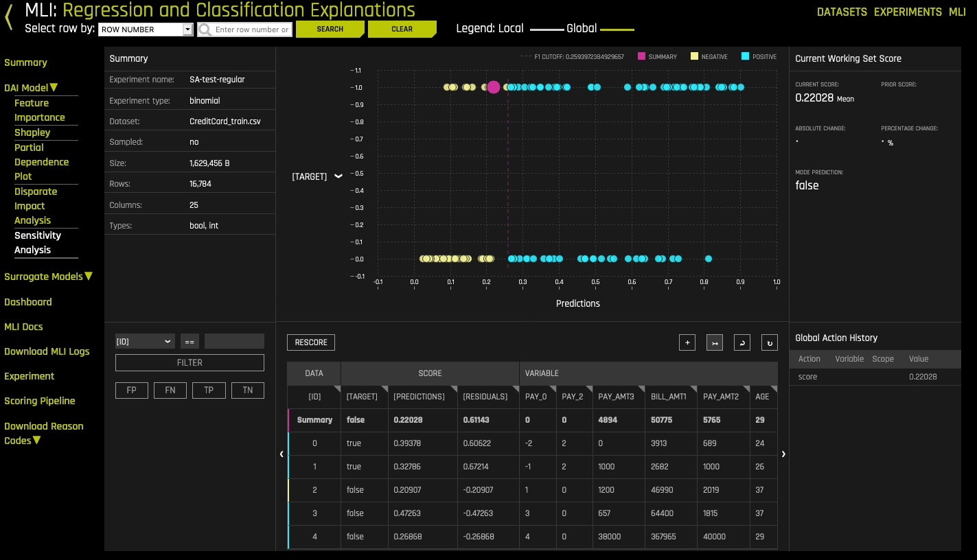Open the Experiment link in sidebar
Viewport: 977px width, 560px height.
29,376
